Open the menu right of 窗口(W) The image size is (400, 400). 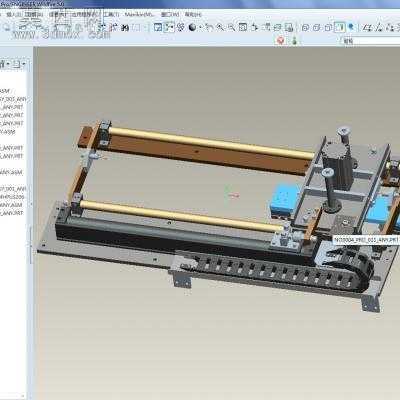tap(193, 15)
